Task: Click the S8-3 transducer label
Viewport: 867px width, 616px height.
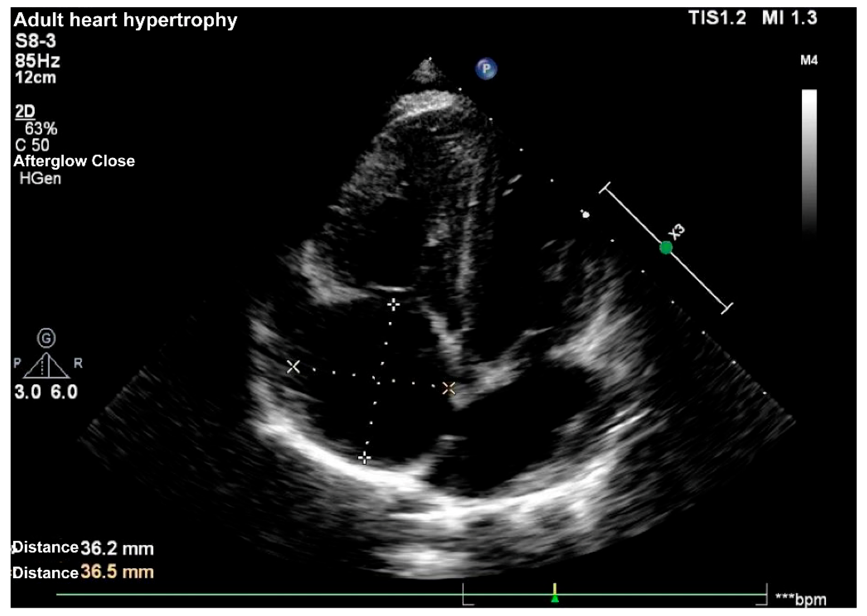Action: [x=35, y=41]
